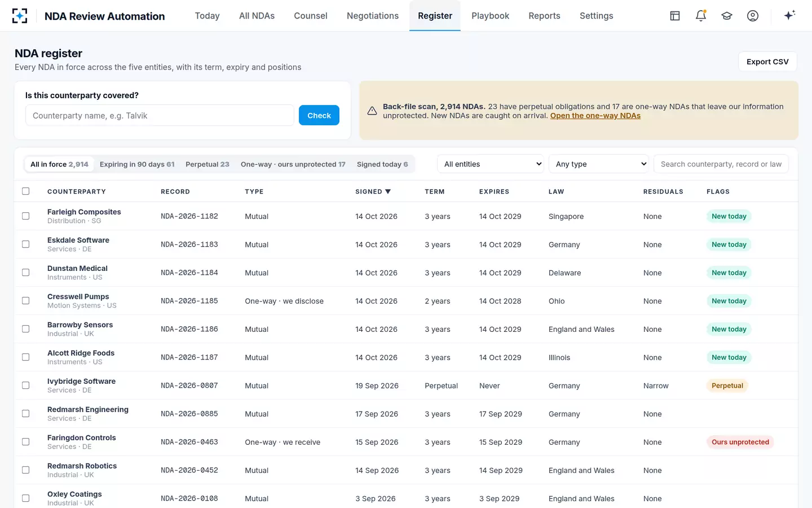The image size is (812, 508).
Task: Check the Redmarsh Engineering row checkbox
Action: (x=25, y=414)
